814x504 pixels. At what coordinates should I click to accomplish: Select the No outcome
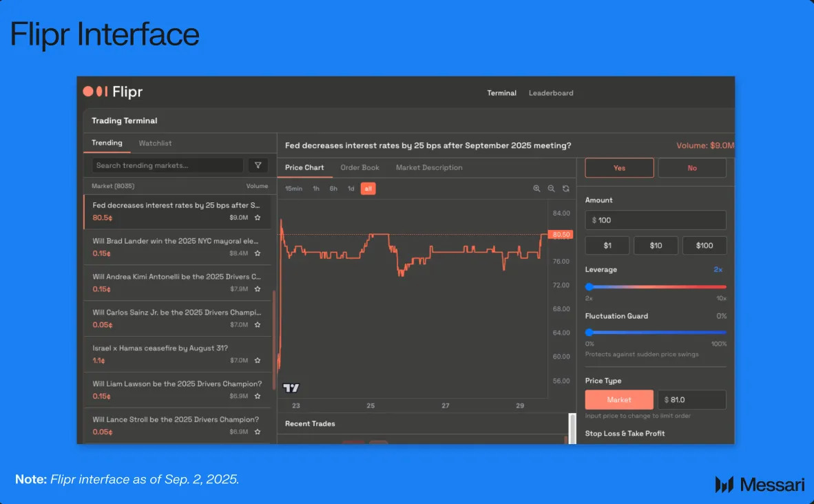[691, 167]
